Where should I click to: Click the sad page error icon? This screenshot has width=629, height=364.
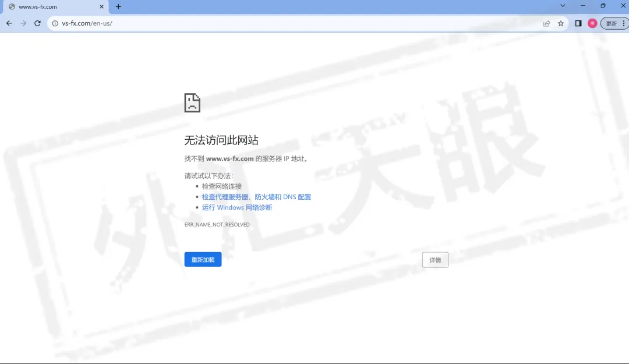(x=192, y=103)
